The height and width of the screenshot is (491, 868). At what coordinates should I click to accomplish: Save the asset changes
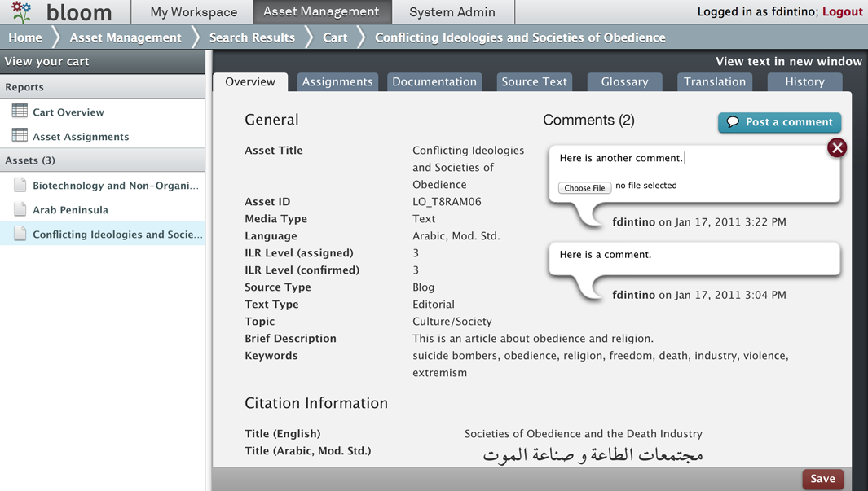(822, 479)
